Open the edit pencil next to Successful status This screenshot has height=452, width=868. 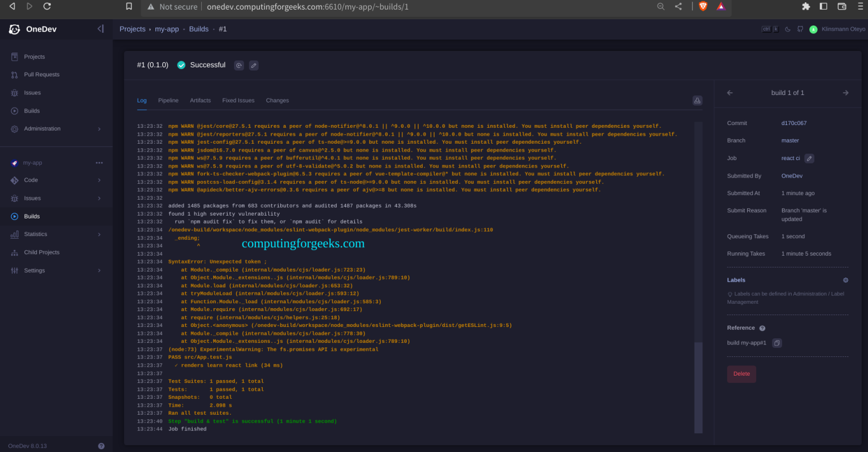click(x=253, y=65)
